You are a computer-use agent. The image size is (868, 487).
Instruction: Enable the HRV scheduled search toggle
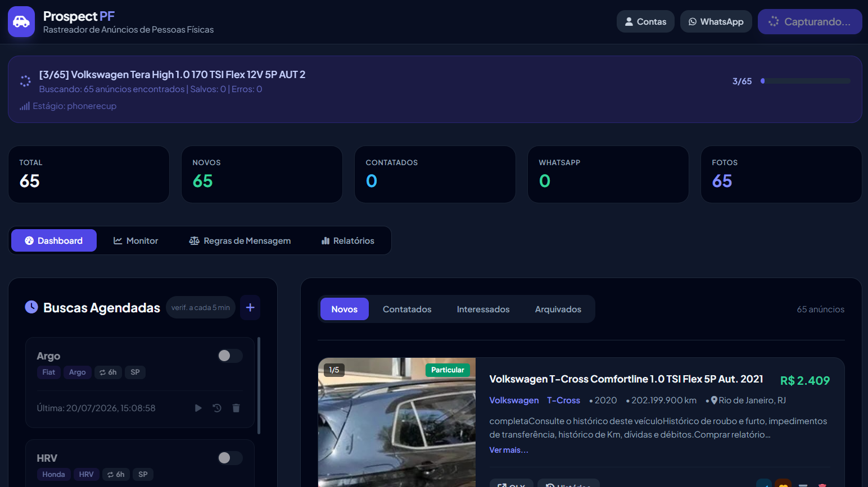230,458
